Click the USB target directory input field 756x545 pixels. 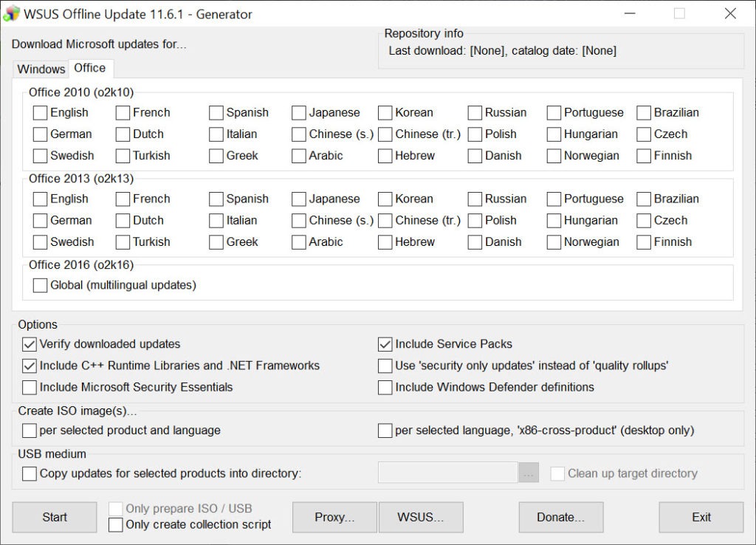(x=448, y=473)
